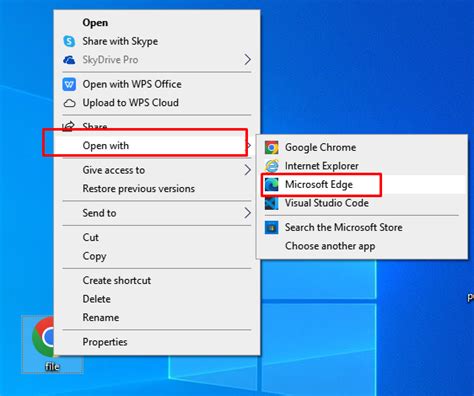Choose the Send to entry

(x=157, y=213)
